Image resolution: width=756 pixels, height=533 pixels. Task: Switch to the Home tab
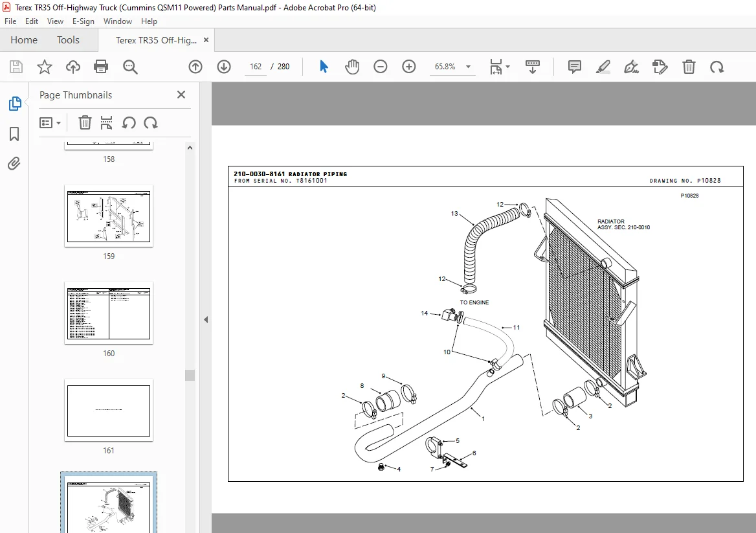coord(24,40)
